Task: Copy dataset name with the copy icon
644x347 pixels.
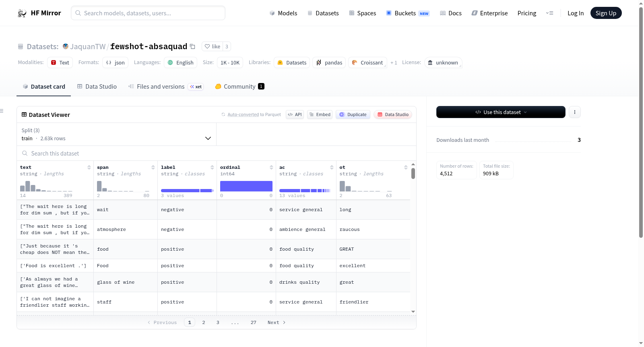Action: [193, 46]
